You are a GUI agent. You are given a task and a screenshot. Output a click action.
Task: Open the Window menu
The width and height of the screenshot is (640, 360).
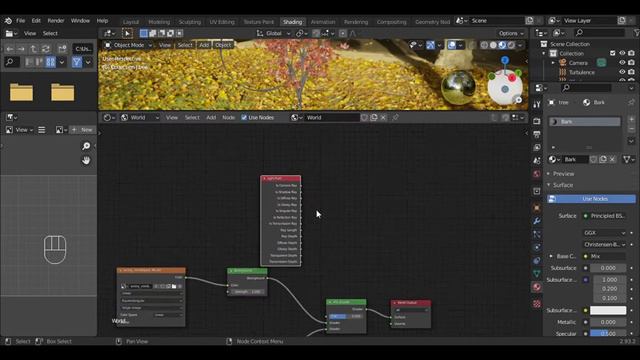click(x=80, y=20)
